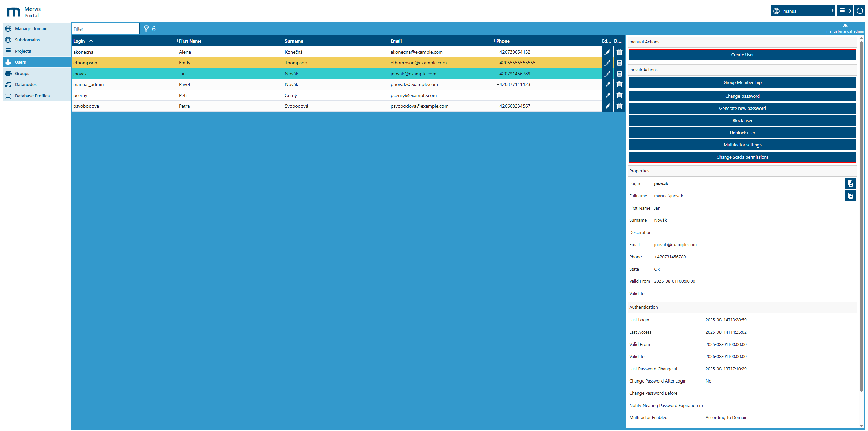Screen dimensions: 868x431
Task: Delete user manual_admin with trash icon
Action: point(619,84)
